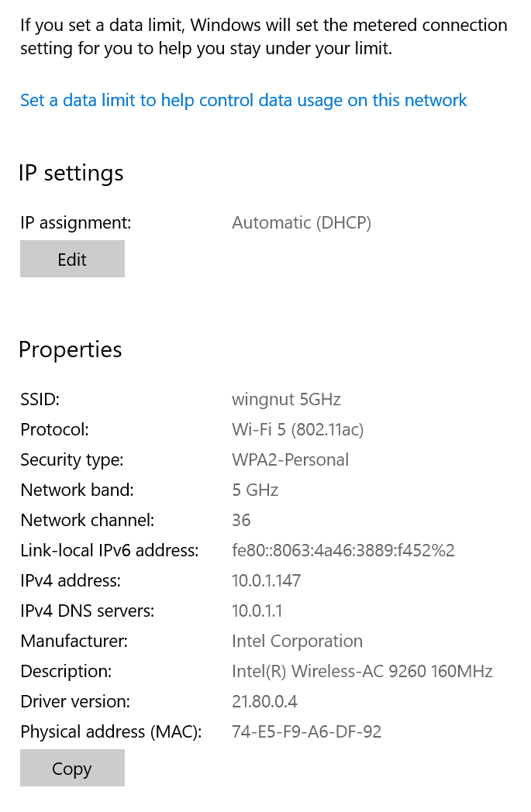Viewport: 531px width, 812px height.
Task: Click the Wireless-AC 9260 description text
Action: pyautogui.click(x=361, y=671)
